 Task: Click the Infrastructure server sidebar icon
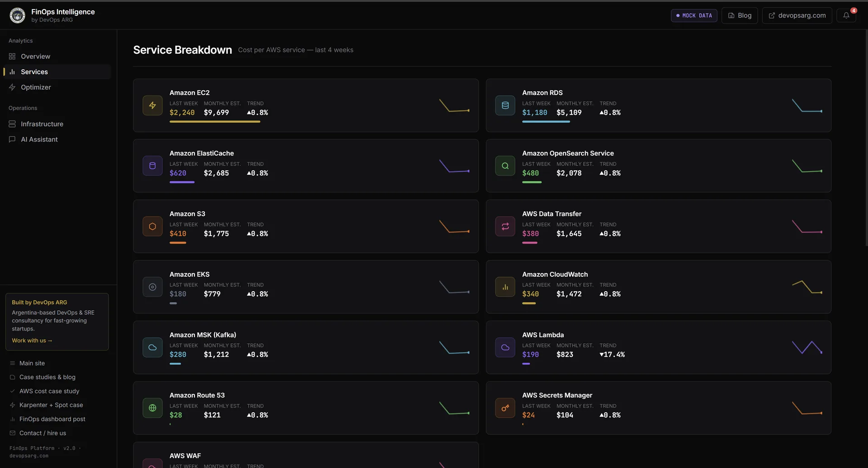12,124
